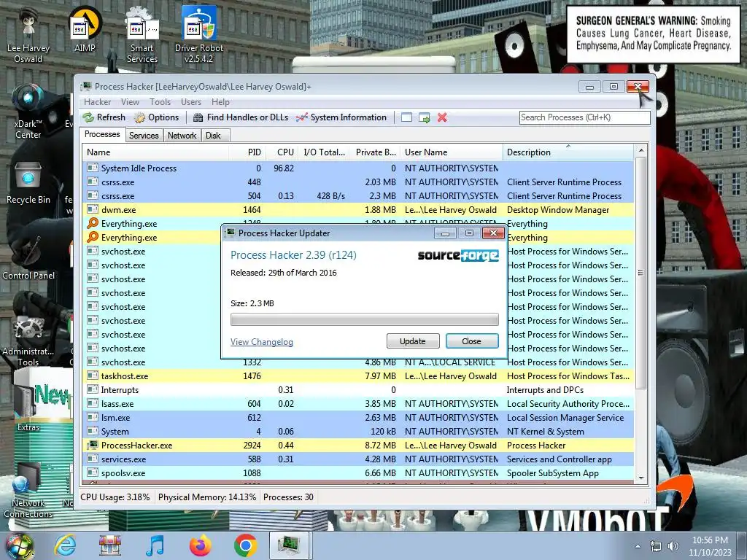Open the Users menu

(x=191, y=102)
